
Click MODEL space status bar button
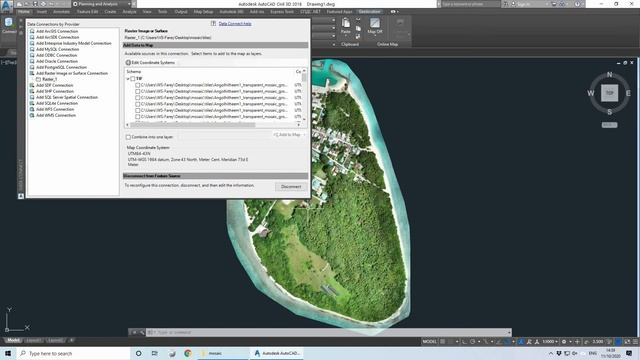pyautogui.click(x=429, y=342)
